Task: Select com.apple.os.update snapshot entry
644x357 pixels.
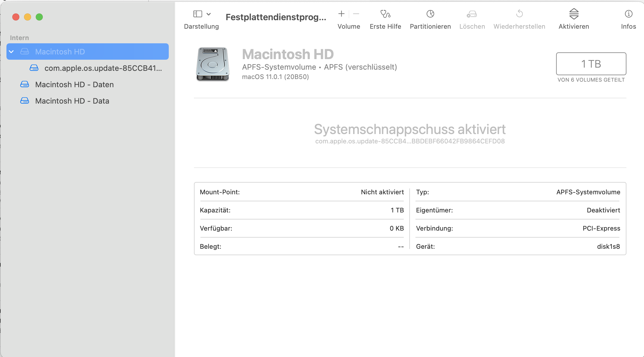Action: pos(103,68)
